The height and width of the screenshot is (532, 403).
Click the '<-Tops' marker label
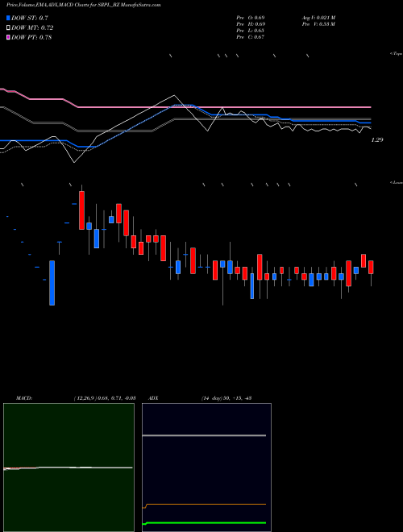397,54
